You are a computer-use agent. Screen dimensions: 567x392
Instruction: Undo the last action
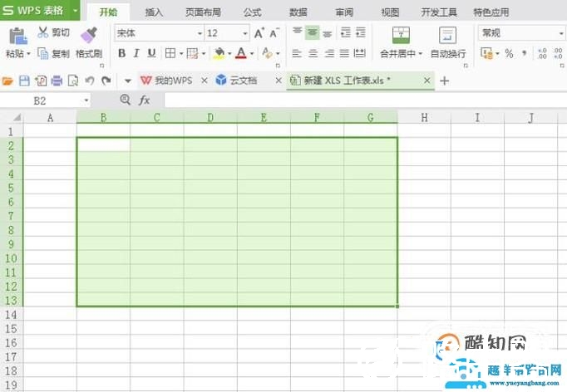[90, 81]
